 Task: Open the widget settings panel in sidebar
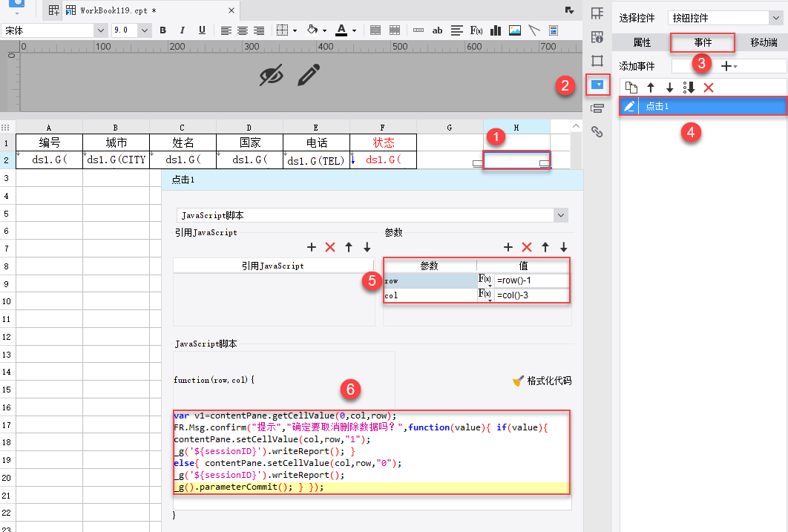[x=597, y=85]
